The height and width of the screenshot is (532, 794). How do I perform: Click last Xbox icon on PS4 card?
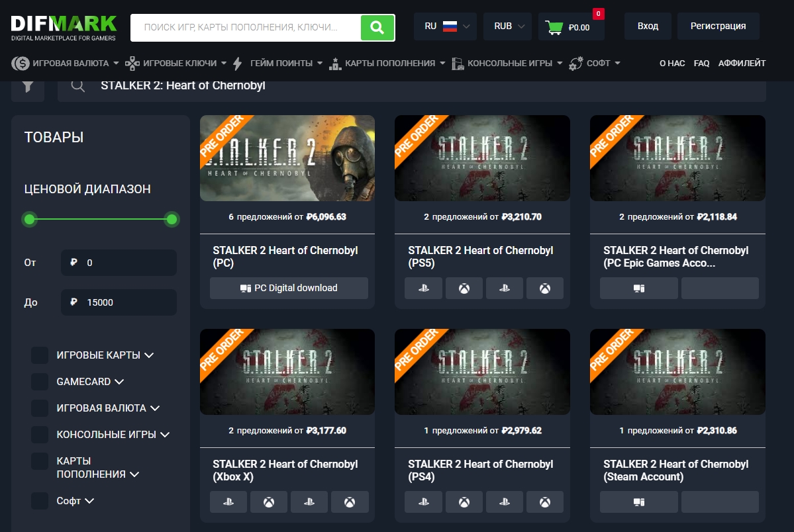tap(545, 502)
